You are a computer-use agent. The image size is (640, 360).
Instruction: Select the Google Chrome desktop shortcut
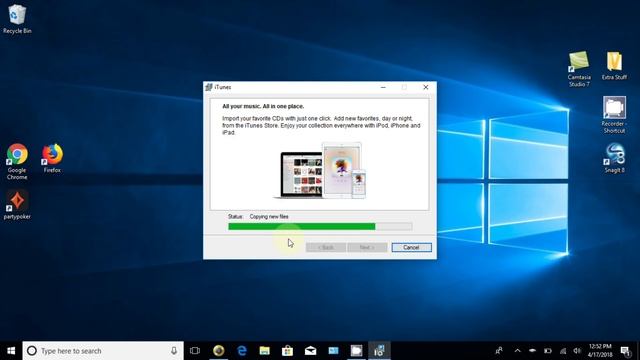point(17,161)
